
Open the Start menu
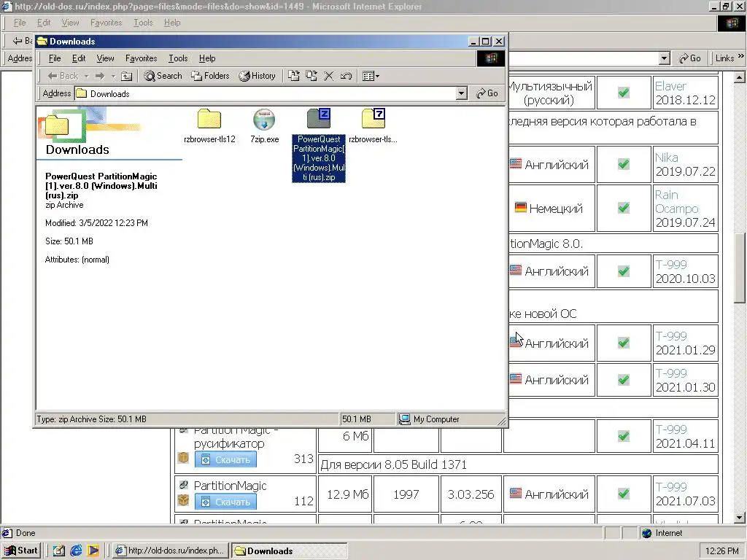click(21, 551)
